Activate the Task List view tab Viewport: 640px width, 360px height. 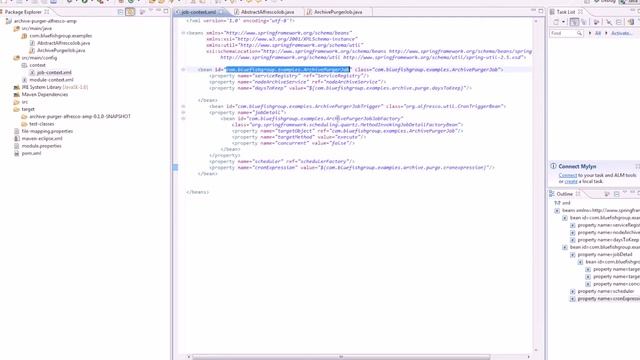tap(565, 12)
